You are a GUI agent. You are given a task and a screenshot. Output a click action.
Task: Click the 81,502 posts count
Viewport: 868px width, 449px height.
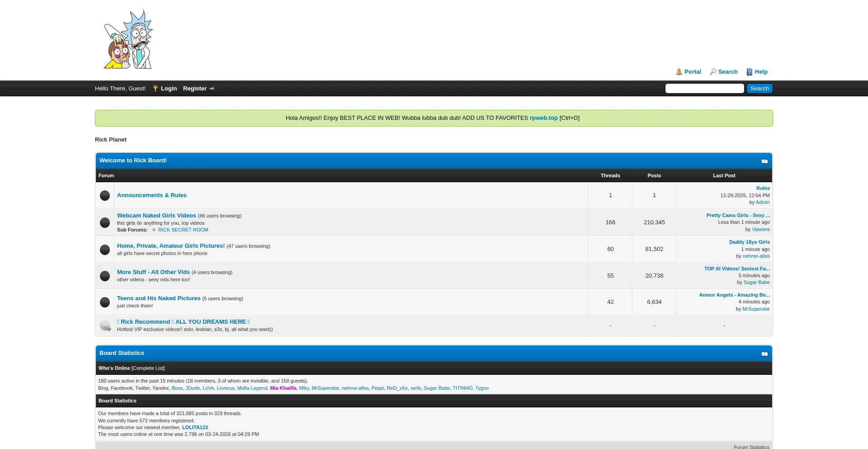click(x=654, y=249)
